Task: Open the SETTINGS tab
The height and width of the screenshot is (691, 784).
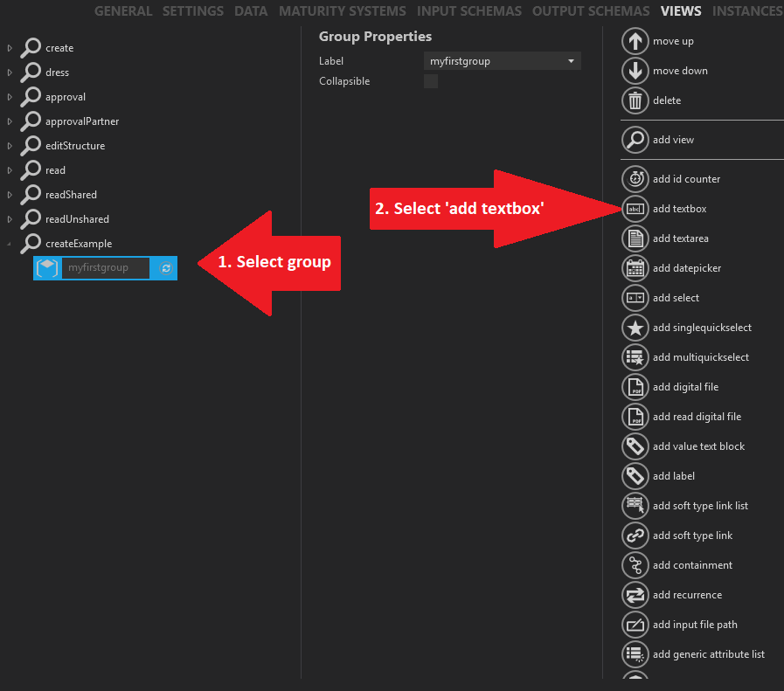Action: [x=192, y=11]
